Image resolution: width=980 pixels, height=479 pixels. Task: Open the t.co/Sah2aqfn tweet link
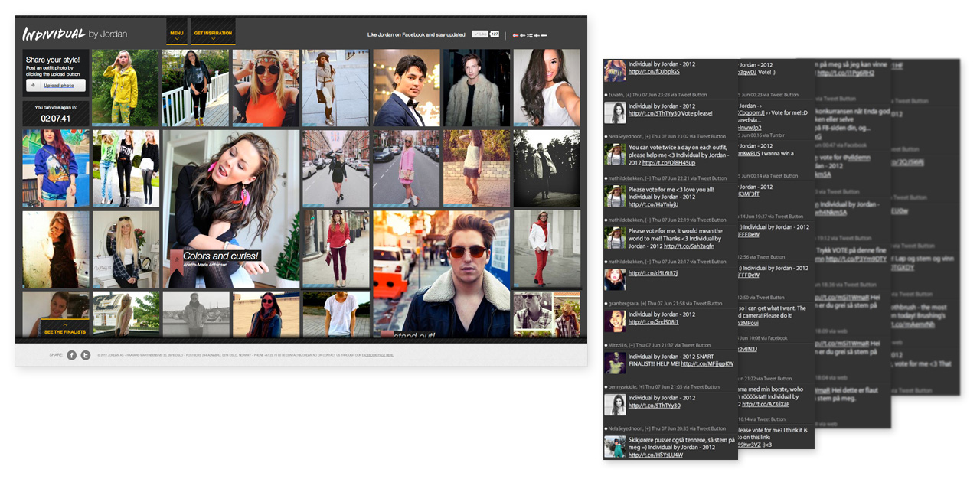click(x=689, y=246)
